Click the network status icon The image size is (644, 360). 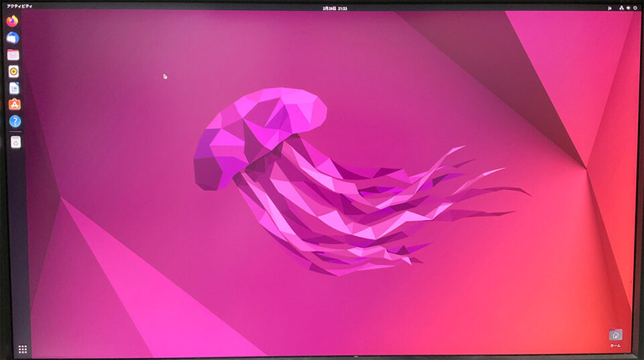click(x=621, y=8)
